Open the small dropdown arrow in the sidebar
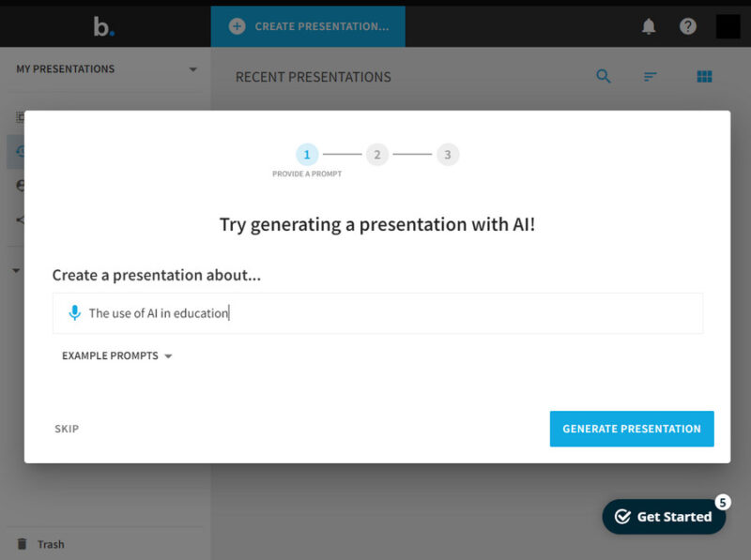The width and height of the screenshot is (751, 560). (x=14, y=269)
